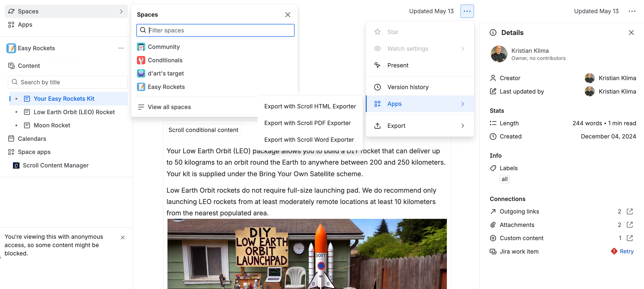The image size is (644, 289).
Task: Click the Details panel info icon
Action: pyautogui.click(x=493, y=32)
